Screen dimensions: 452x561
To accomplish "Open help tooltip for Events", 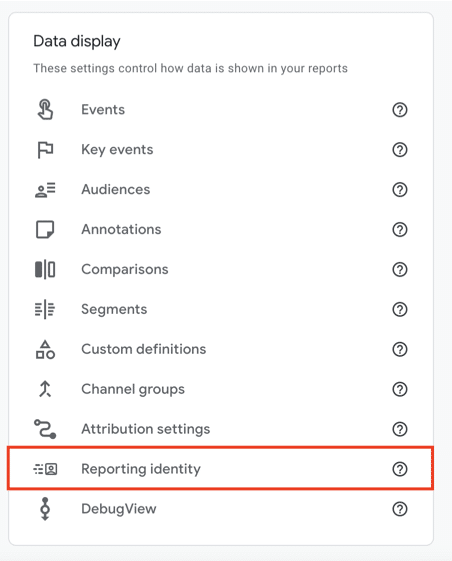I will point(400,109).
